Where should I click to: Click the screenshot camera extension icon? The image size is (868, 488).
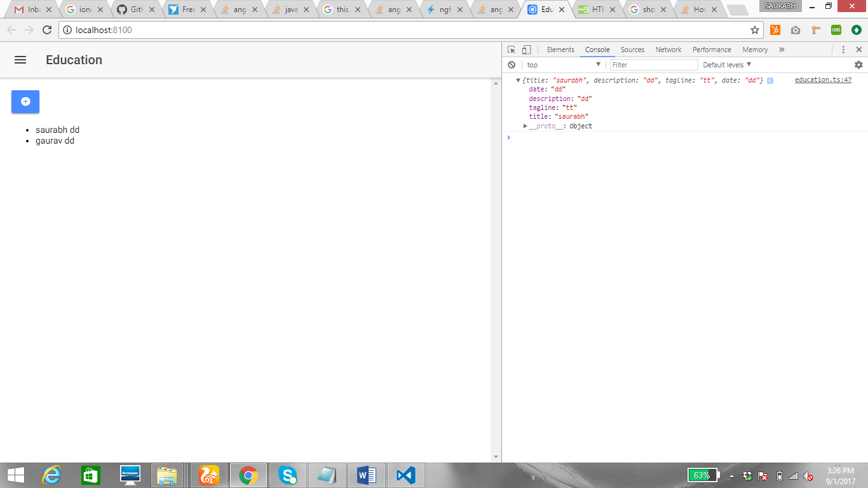(x=796, y=29)
